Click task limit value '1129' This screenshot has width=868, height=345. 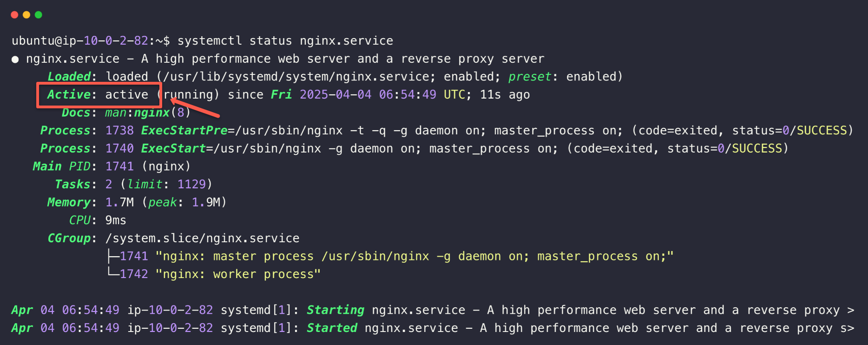(x=191, y=185)
